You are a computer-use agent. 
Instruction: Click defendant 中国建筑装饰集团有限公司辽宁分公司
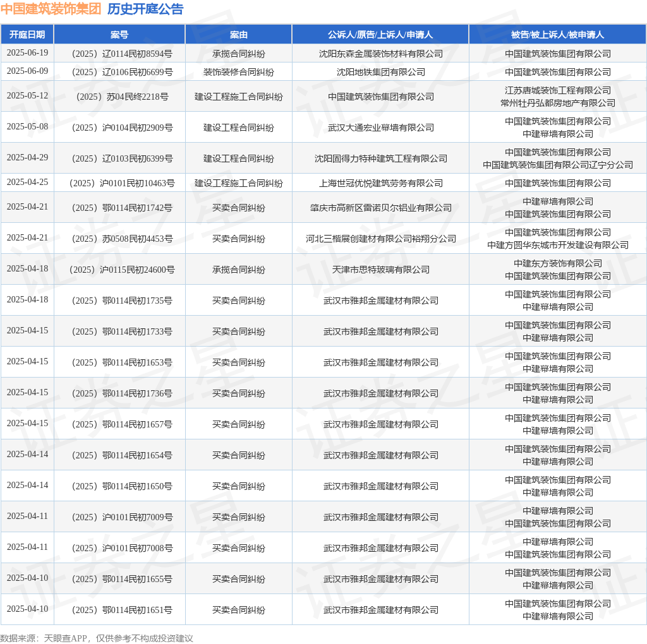(x=558, y=165)
